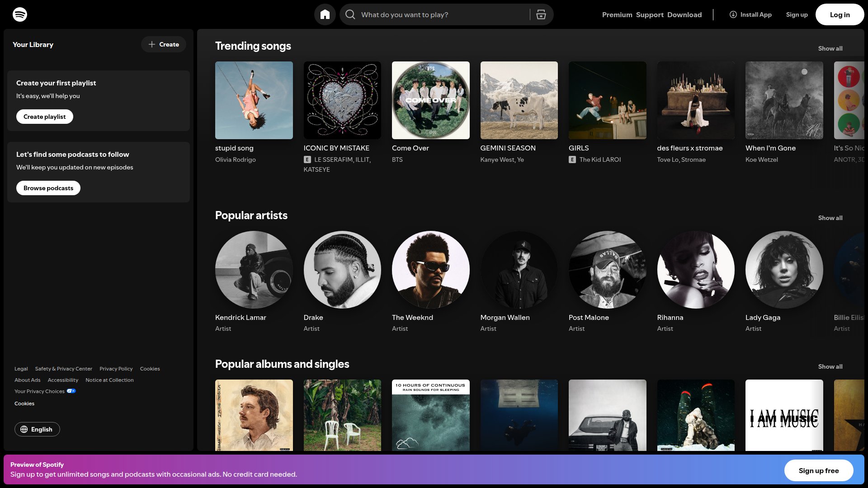The width and height of the screenshot is (868, 488).
Task: Click the globe icon on English button
Action: tap(24, 429)
